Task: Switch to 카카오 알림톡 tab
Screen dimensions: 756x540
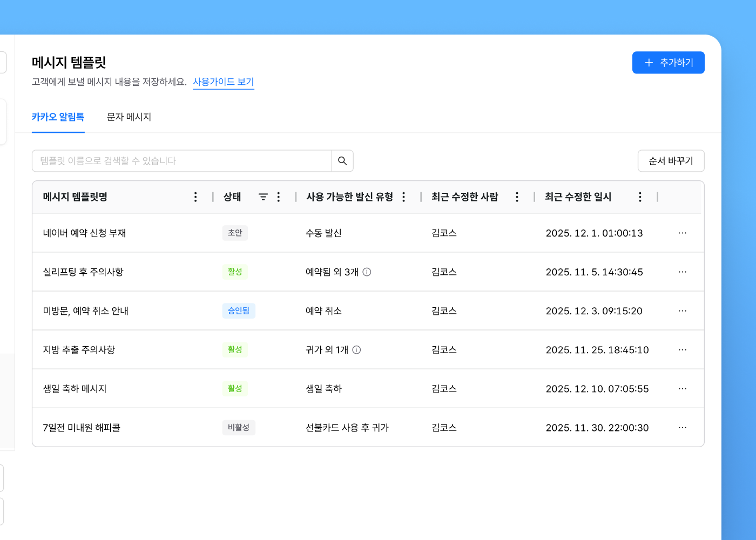Action: click(58, 117)
